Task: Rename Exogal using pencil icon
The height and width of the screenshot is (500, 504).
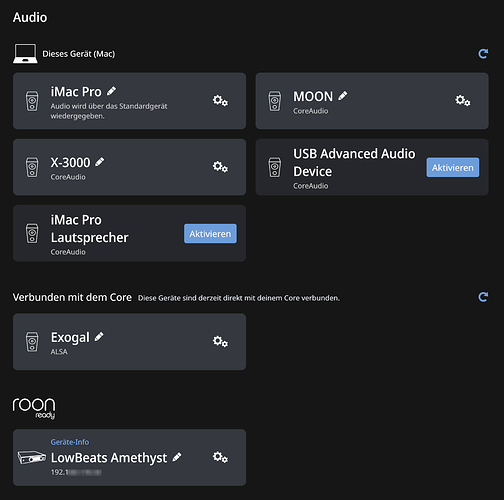Action: (x=99, y=337)
